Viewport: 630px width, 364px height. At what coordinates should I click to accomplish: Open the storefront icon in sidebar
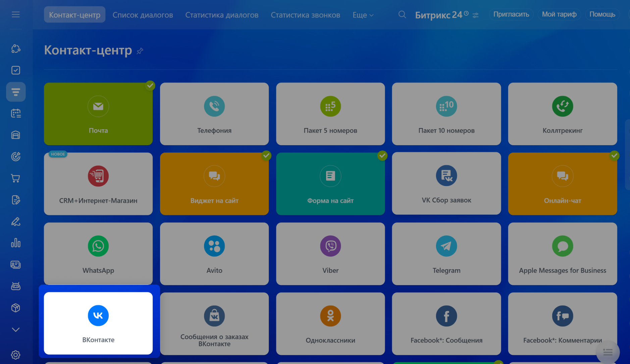16,135
